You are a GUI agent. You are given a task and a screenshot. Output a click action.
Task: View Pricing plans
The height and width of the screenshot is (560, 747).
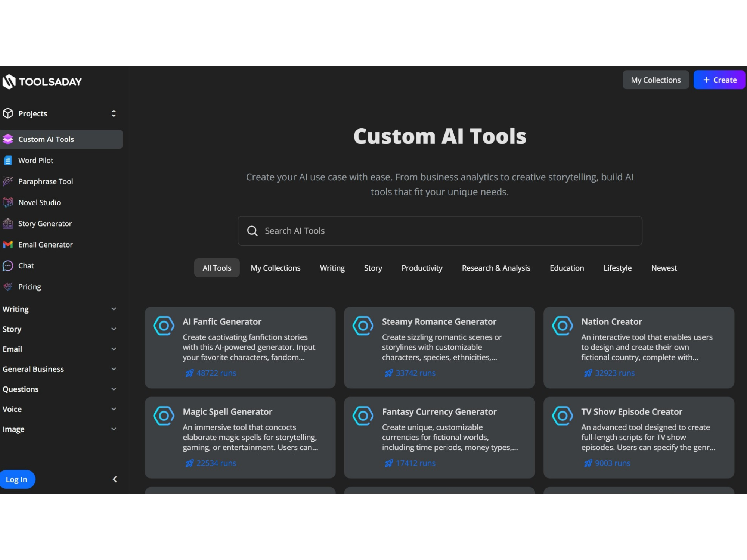(30, 286)
